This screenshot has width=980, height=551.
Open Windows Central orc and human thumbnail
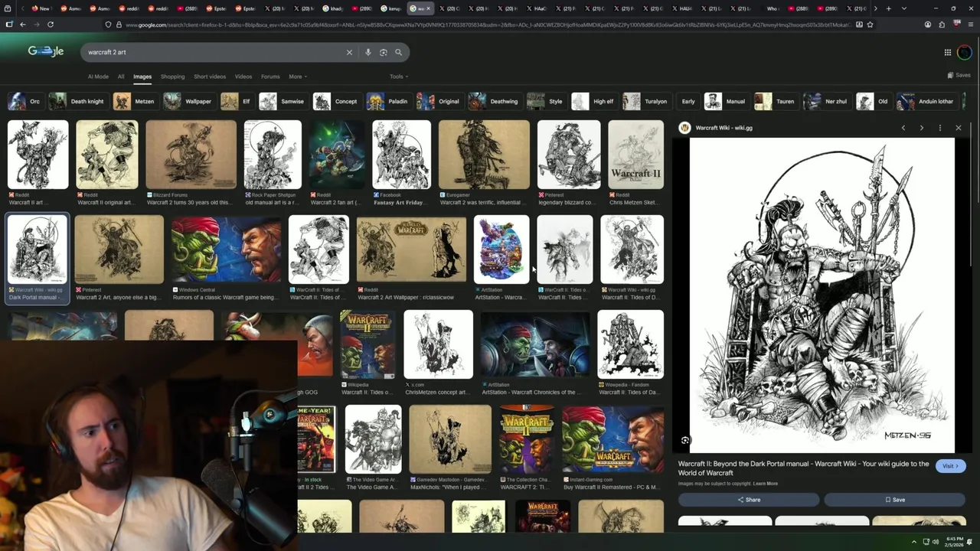[x=226, y=249]
